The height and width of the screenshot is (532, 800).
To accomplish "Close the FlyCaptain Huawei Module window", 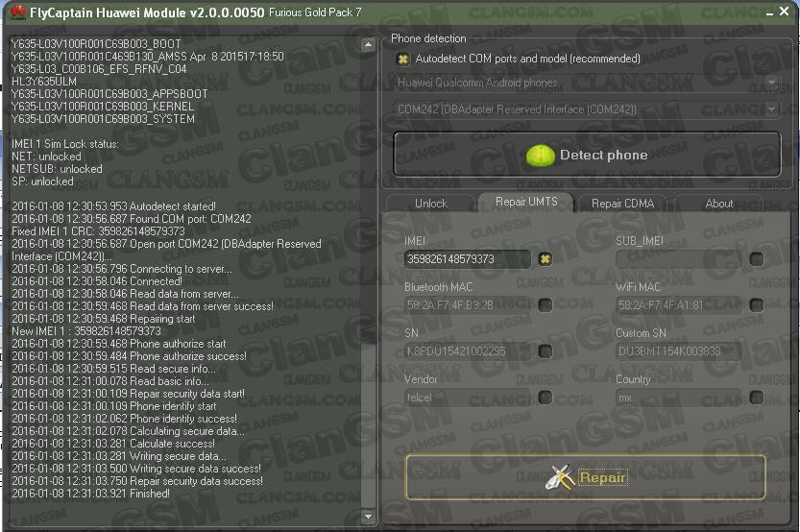I will (x=785, y=12).
